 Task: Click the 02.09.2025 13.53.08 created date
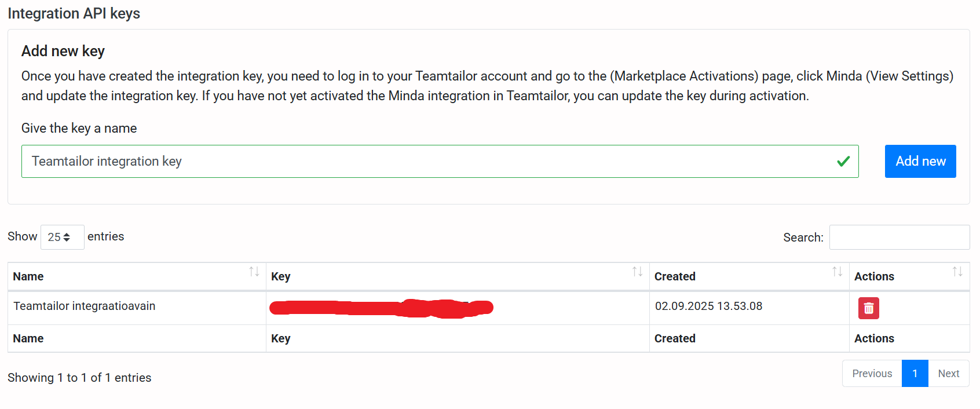tap(708, 306)
